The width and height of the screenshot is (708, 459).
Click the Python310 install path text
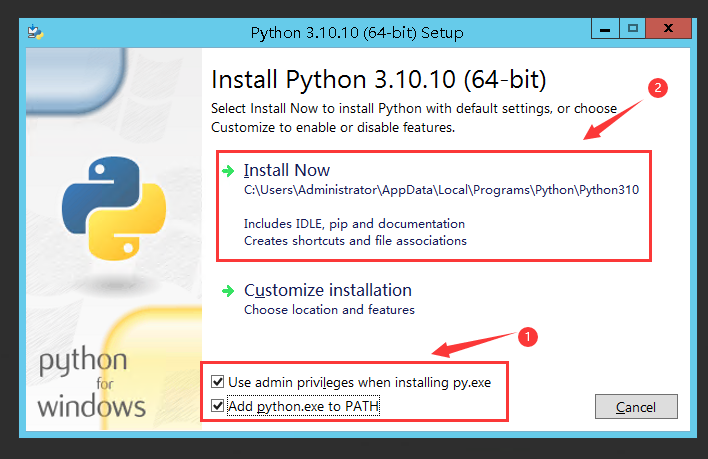coord(441,190)
